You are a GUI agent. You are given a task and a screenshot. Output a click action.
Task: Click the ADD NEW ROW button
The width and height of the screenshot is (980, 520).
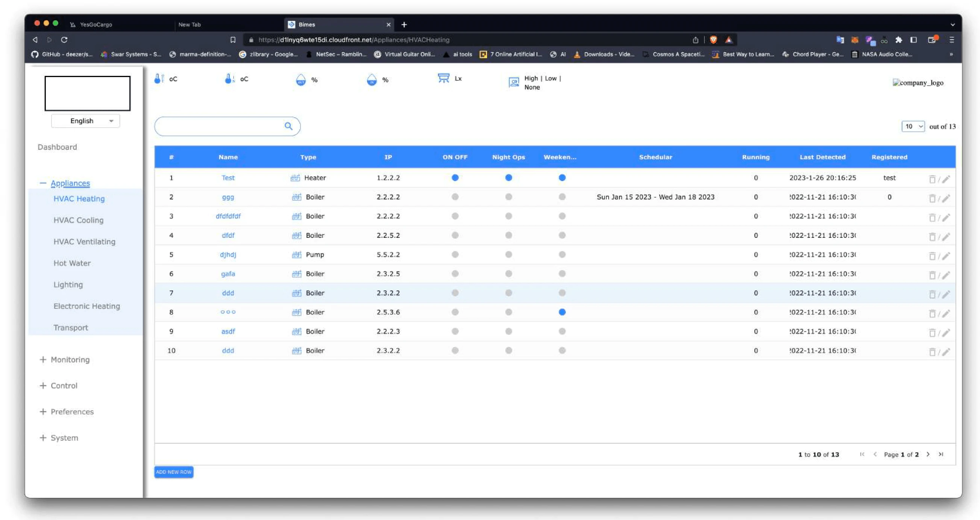pos(173,472)
